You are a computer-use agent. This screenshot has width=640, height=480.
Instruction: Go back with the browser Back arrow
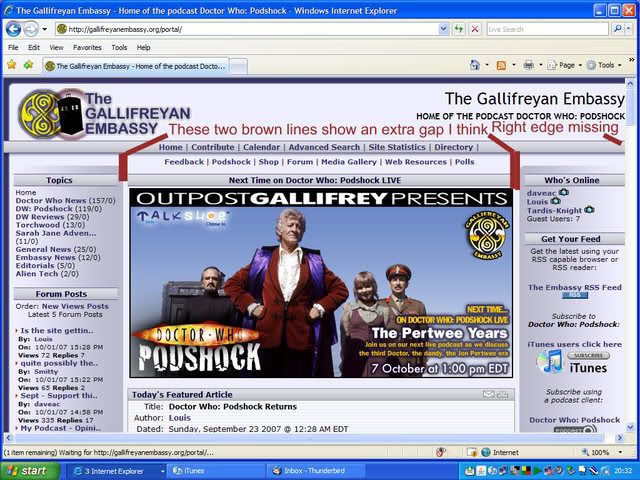[13, 29]
